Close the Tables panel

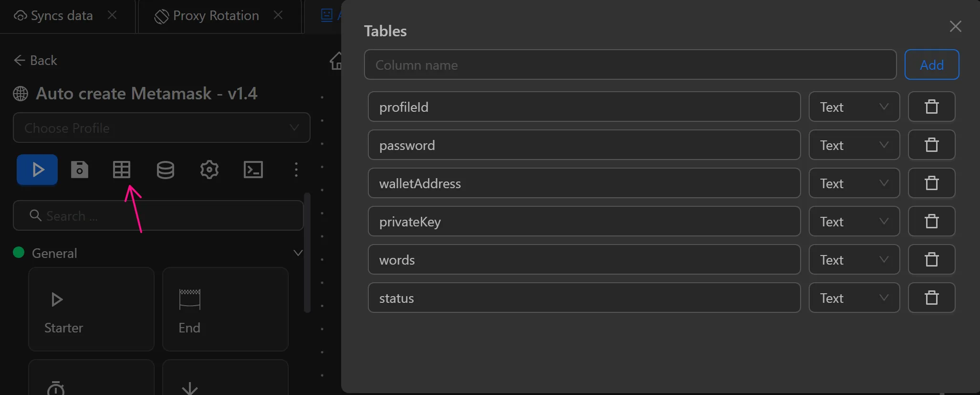tap(955, 26)
